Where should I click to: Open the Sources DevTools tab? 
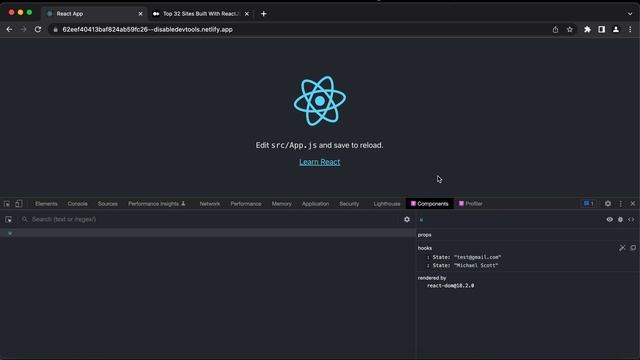pyautogui.click(x=108, y=204)
